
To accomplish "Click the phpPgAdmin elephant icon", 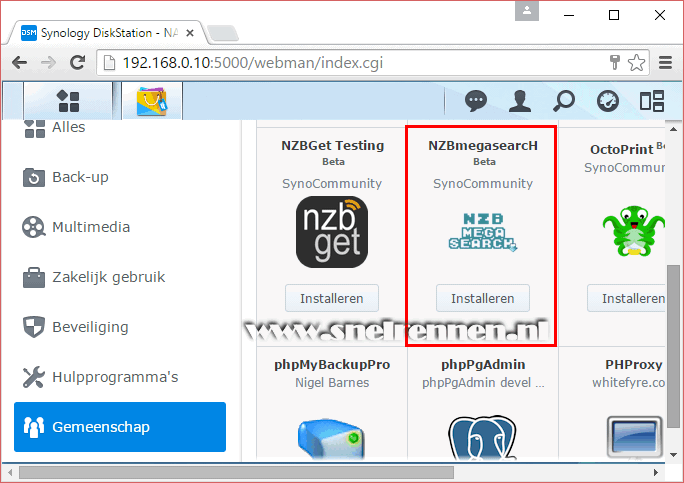I will click(483, 438).
